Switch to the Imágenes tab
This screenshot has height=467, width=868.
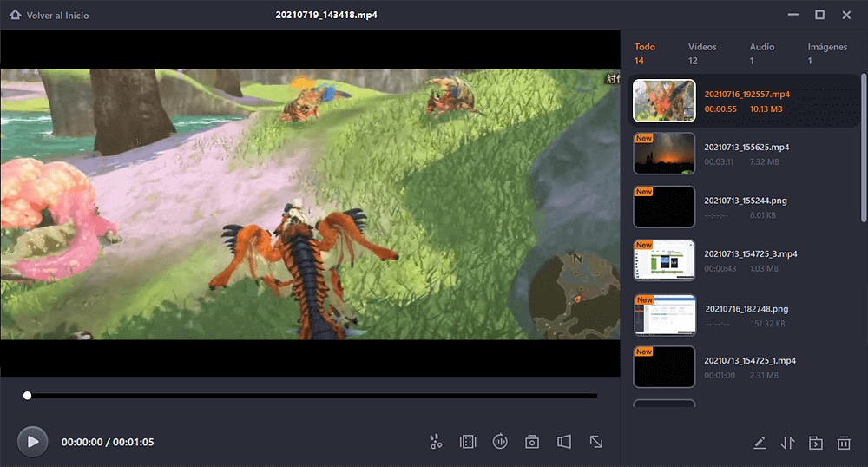point(827,54)
